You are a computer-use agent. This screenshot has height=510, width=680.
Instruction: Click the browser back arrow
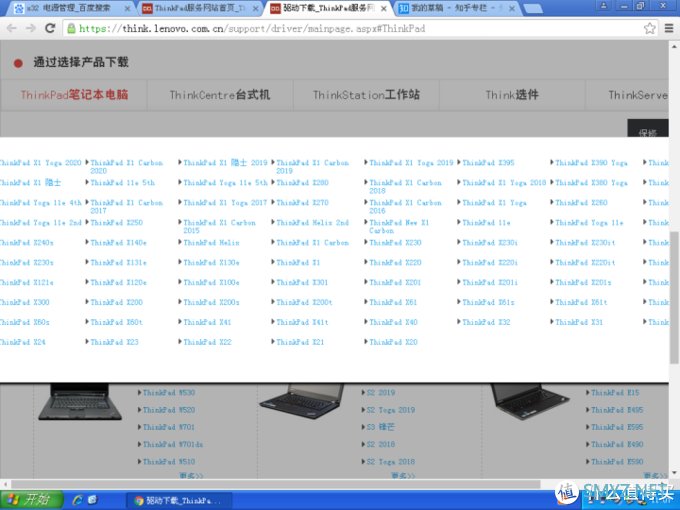(12, 29)
